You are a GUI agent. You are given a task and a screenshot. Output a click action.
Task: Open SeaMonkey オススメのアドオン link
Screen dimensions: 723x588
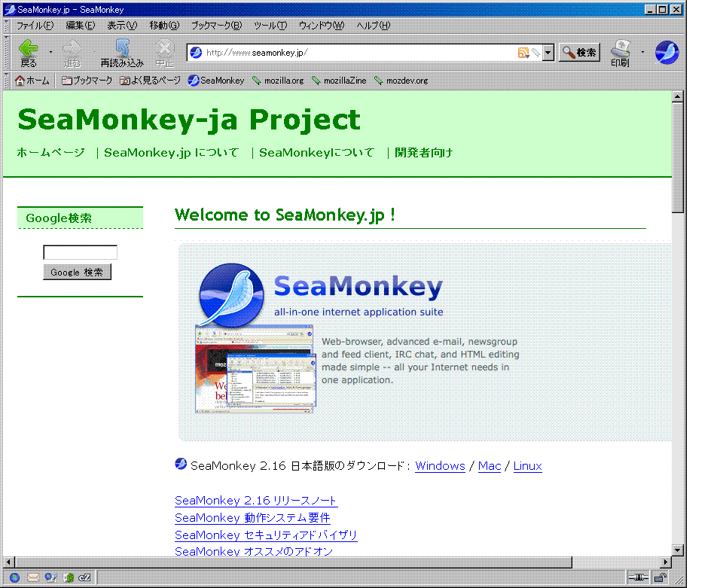click(254, 551)
